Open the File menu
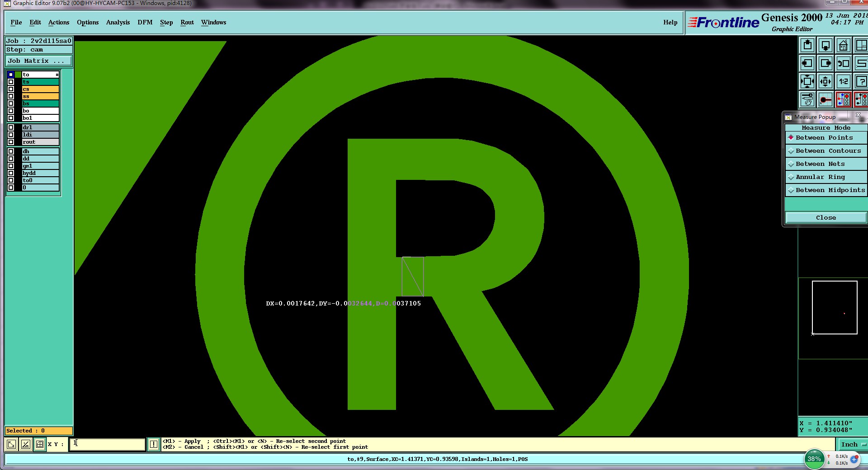868x470 pixels. point(16,23)
